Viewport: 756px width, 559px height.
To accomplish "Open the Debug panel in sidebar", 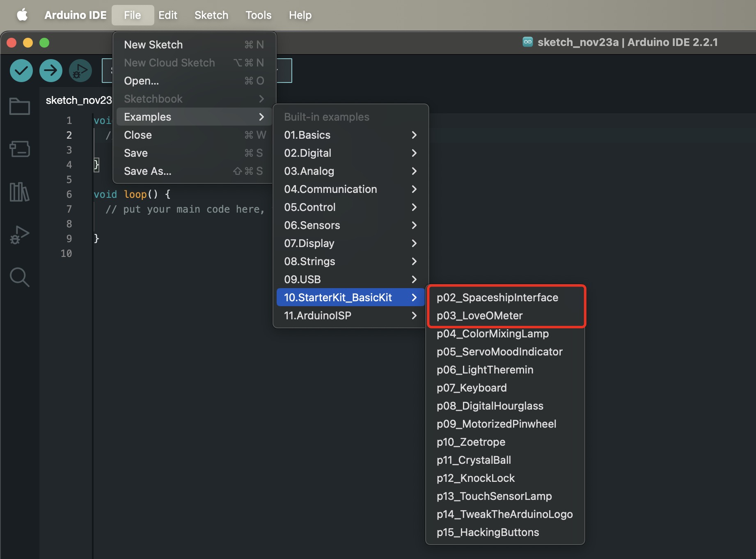I will tap(20, 235).
